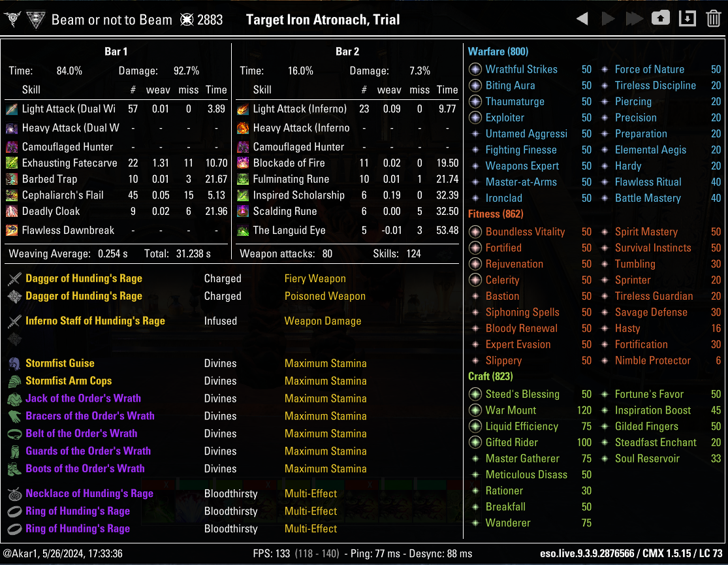The image size is (728, 565).
Task: Select the Blockade of Fire skill icon
Action: (x=243, y=163)
